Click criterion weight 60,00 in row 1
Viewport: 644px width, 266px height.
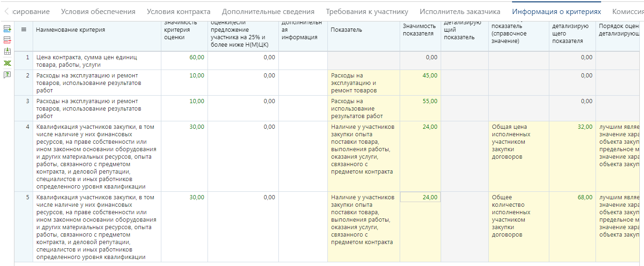click(197, 57)
